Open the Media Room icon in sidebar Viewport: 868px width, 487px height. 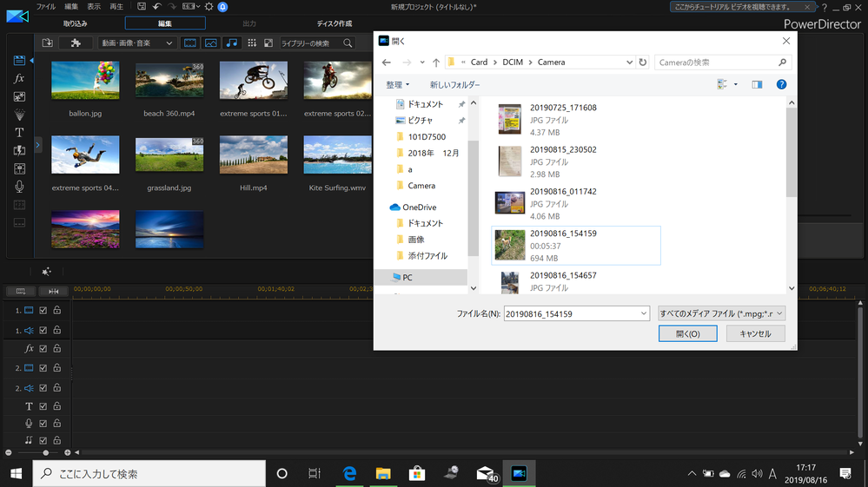point(19,60)
